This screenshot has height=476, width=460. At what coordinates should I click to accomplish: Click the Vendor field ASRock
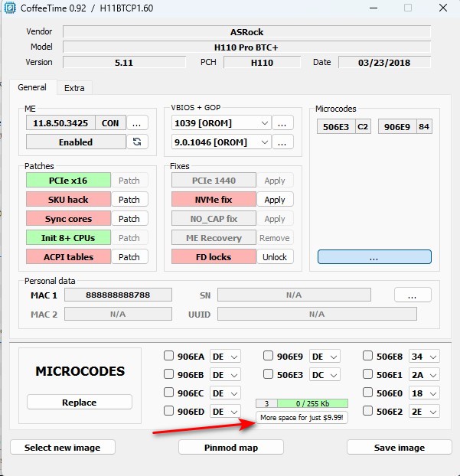click(246, 32)
